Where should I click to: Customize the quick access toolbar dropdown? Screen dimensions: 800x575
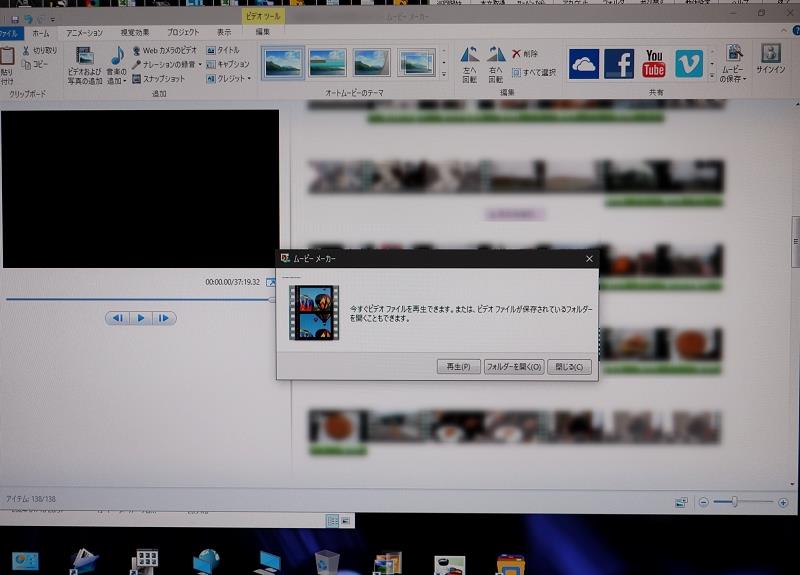(53, 20)
